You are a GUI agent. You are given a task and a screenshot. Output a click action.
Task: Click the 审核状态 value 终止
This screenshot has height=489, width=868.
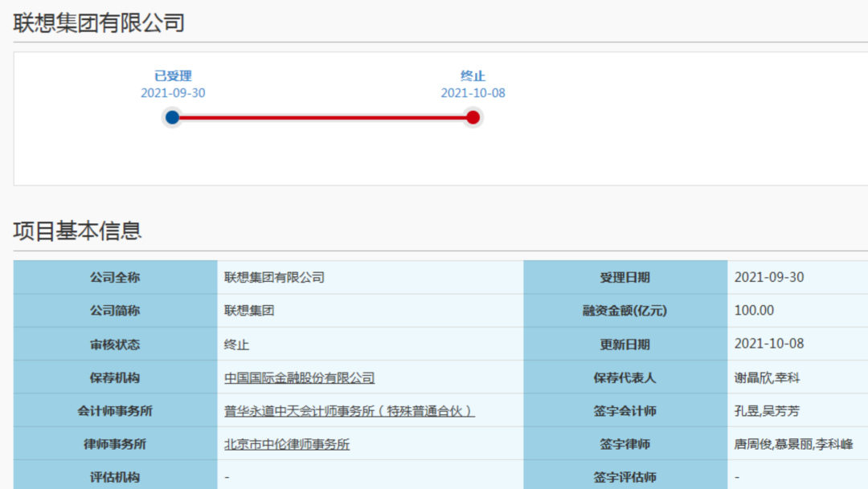click(236, 344)
